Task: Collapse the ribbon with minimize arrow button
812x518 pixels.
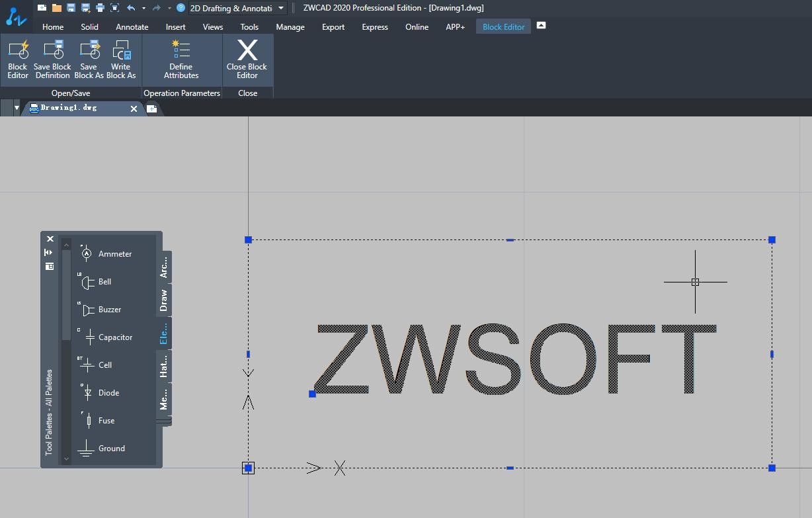Action: click(541, 26)
